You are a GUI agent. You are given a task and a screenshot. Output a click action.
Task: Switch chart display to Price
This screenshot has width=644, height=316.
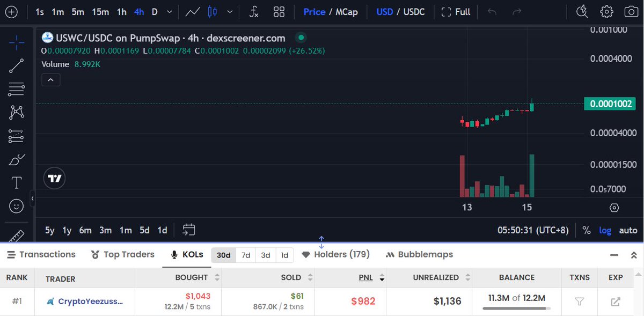pyautogui.click(x=314, y=12)
